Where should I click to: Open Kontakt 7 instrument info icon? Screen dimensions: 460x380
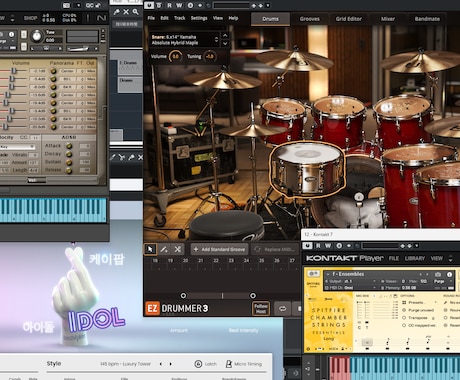click(x=449, y=274)
